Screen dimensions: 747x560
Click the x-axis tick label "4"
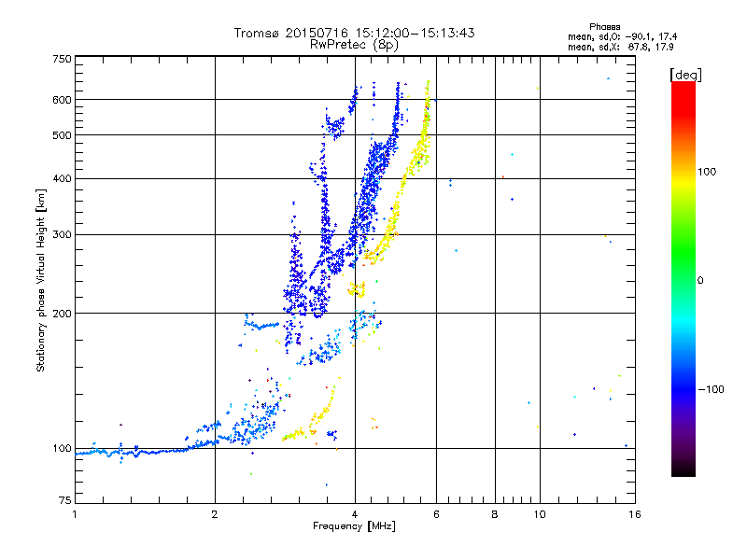point(355,514)
